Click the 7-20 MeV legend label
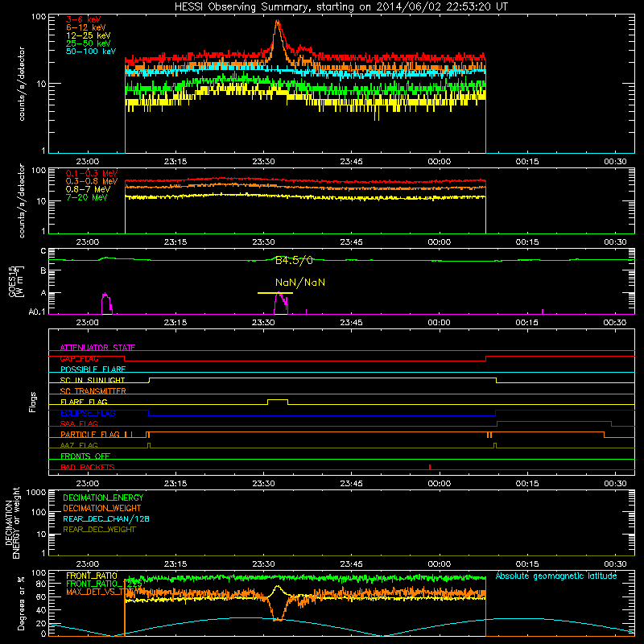644x644 pixels. coord(87,197)
